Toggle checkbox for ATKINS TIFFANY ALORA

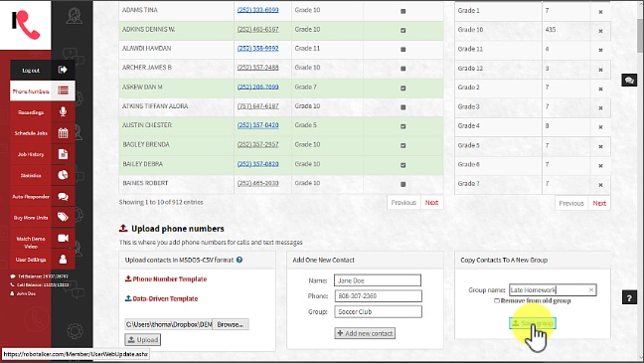[402, 107]
